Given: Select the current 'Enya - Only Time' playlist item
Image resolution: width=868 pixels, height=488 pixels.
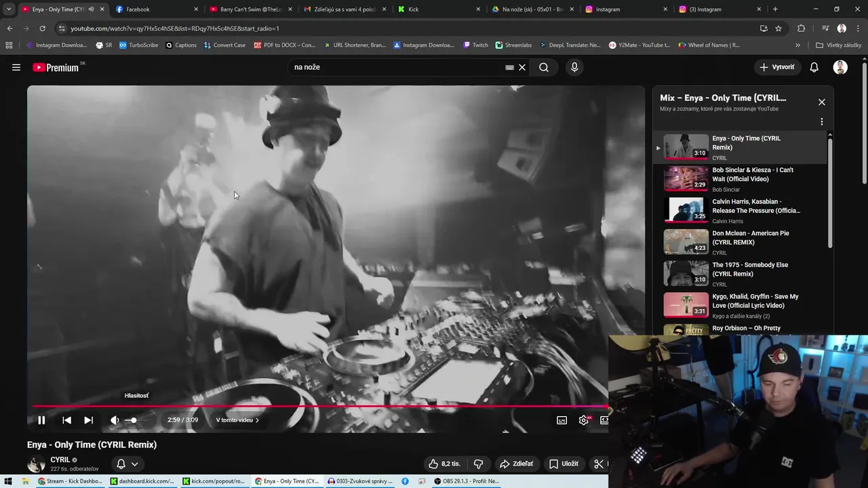Looking at the screenshot, I should (x=741, y=147).
